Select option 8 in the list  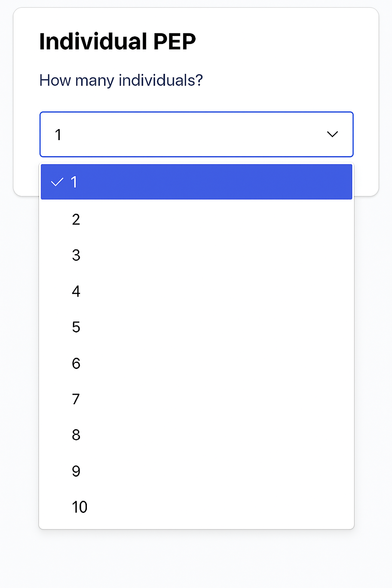pos(76,435)
